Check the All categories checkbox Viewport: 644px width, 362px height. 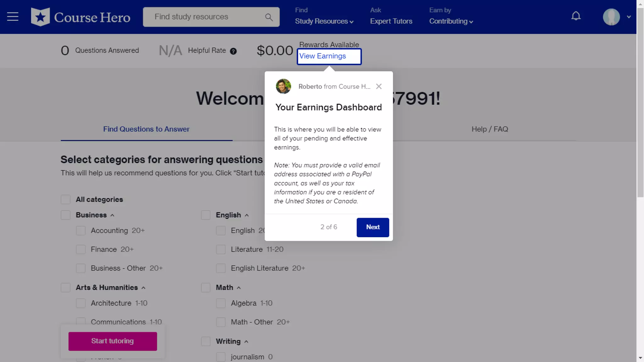[65, 200]
